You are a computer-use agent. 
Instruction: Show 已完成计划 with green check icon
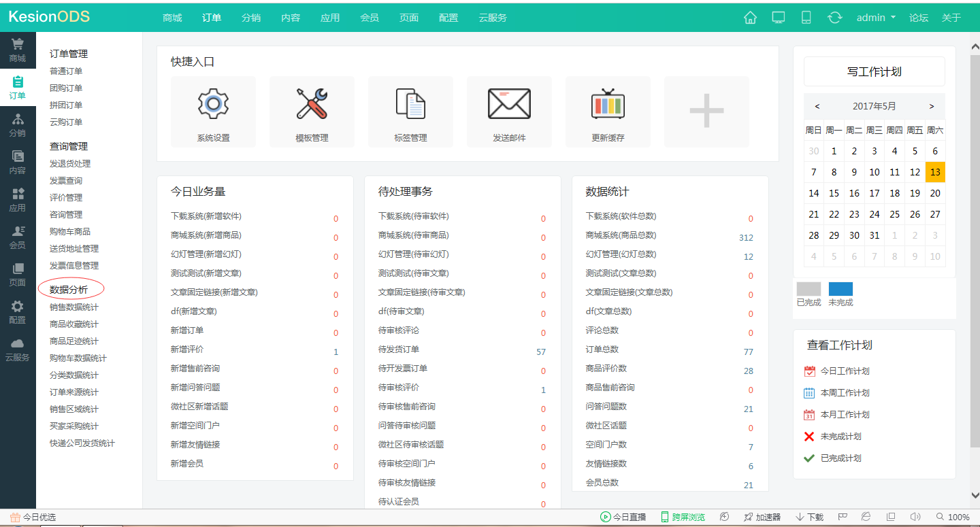pyautogui.click(x=809, y=458)
